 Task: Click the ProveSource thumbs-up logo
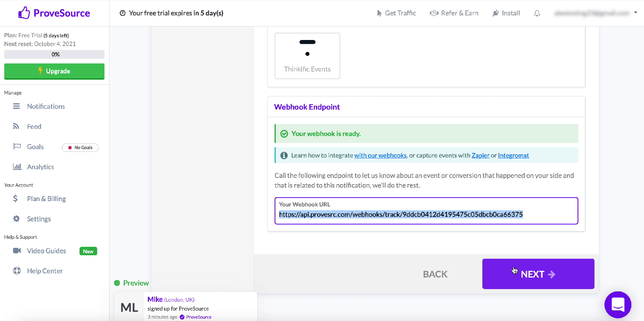[24, 13]
